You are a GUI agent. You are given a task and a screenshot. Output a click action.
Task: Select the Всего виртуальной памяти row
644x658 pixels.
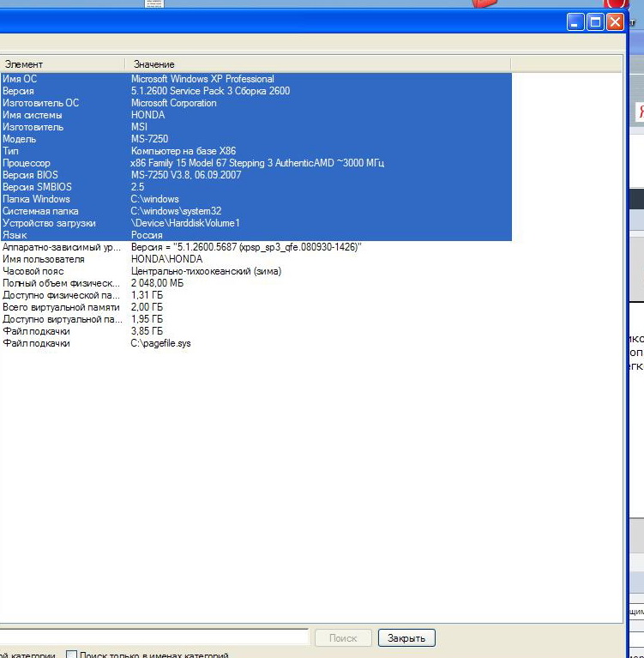(x=60, y=307)
